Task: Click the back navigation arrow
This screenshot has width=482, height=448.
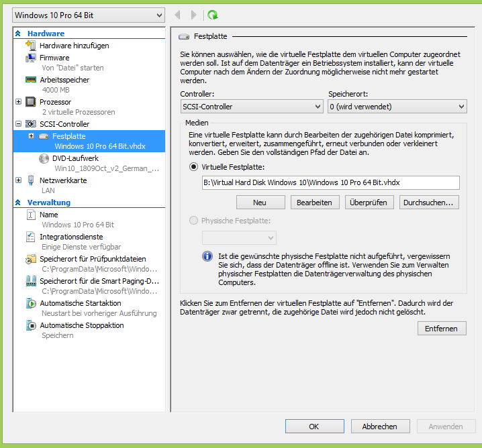Action: 178,15
